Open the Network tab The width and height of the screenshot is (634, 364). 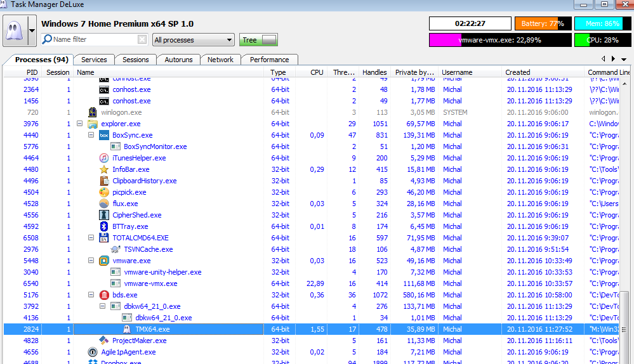[x=220, y=60]
